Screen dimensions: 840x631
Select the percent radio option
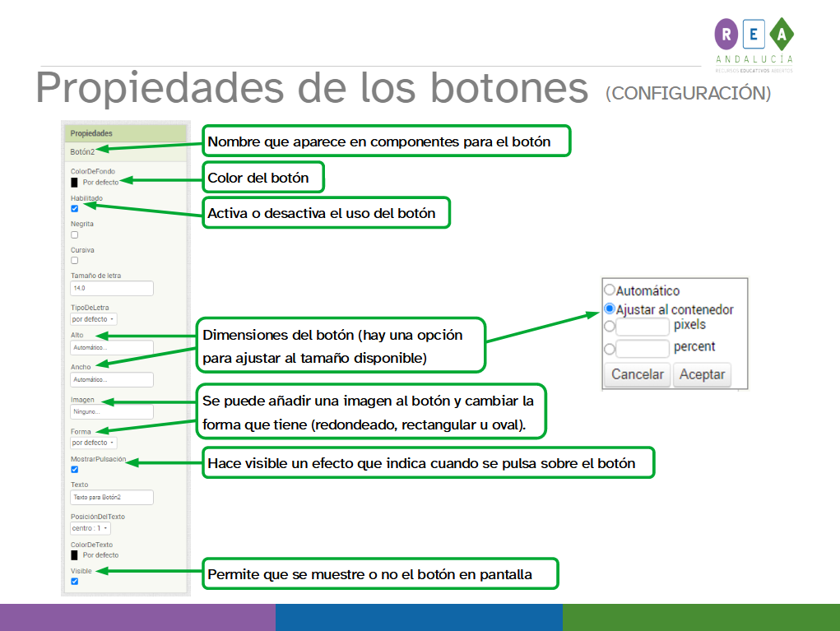click(x=610, y=348)
